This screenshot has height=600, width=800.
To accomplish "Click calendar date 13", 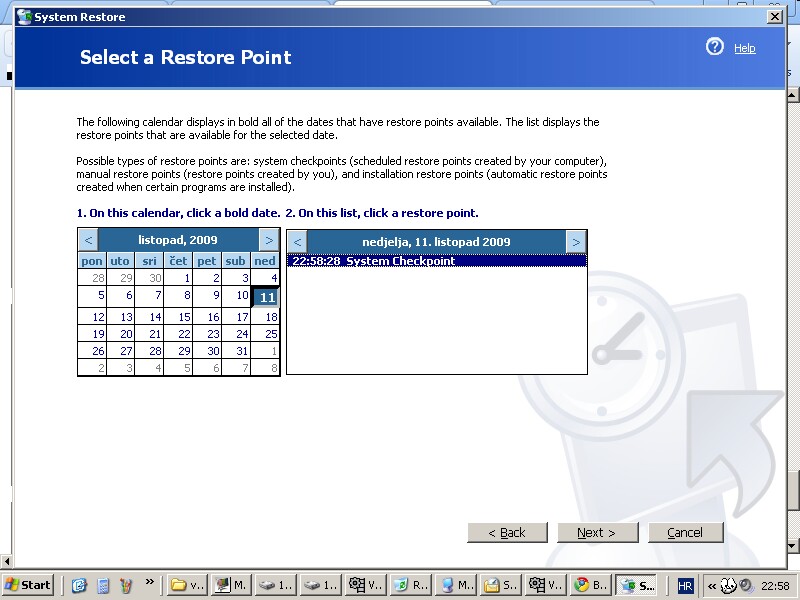I will tap(120, 317).
